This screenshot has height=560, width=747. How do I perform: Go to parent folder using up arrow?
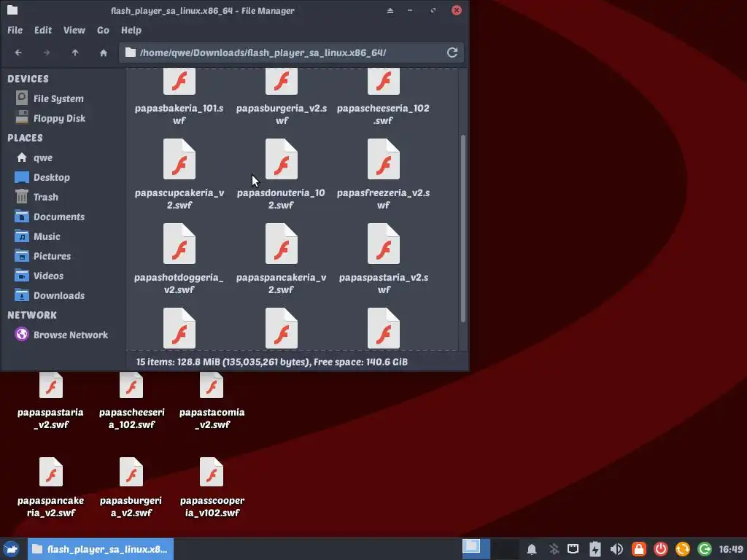tap(75, 52)
